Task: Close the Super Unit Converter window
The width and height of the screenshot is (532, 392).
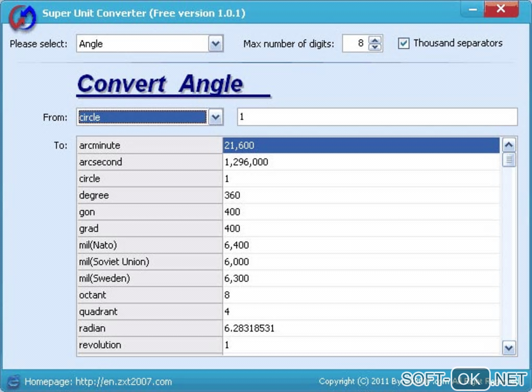Action: coord(501,9)
